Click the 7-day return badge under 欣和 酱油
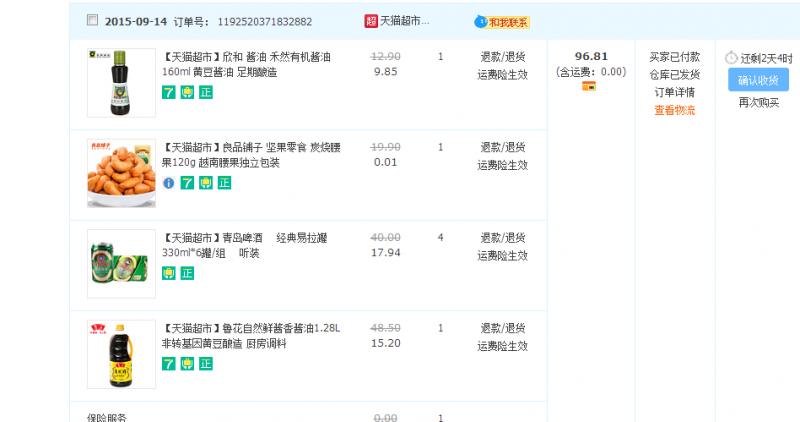 [168, 92]
